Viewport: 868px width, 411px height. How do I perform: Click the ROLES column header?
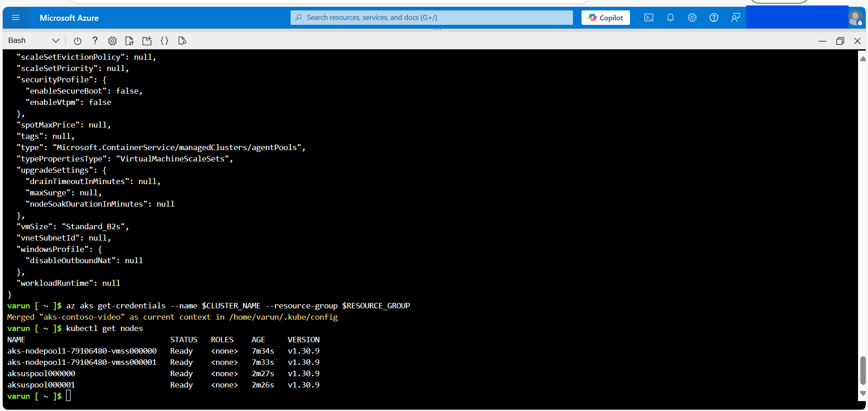click(x=222, y=340)
